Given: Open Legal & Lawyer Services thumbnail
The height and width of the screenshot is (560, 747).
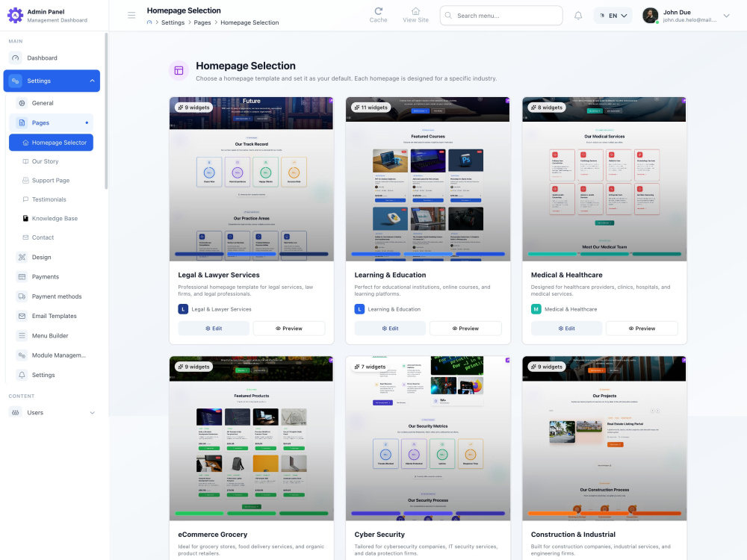Looking at the screenshot, I should pos(252,179).
